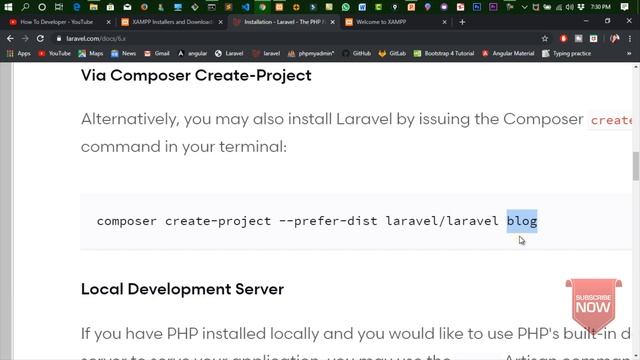Viewport: 640px width, 360px height.
Task: Open the Windows Start menu
Action: coord(8,7)
